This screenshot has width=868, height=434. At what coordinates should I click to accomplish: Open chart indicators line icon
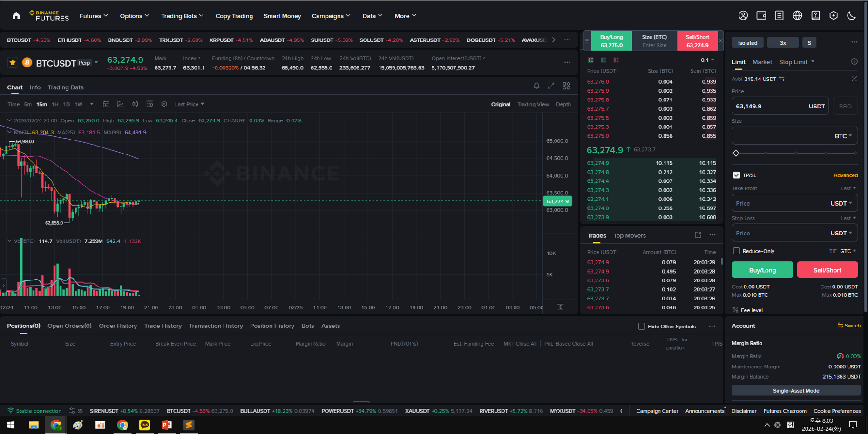point(121,104)
